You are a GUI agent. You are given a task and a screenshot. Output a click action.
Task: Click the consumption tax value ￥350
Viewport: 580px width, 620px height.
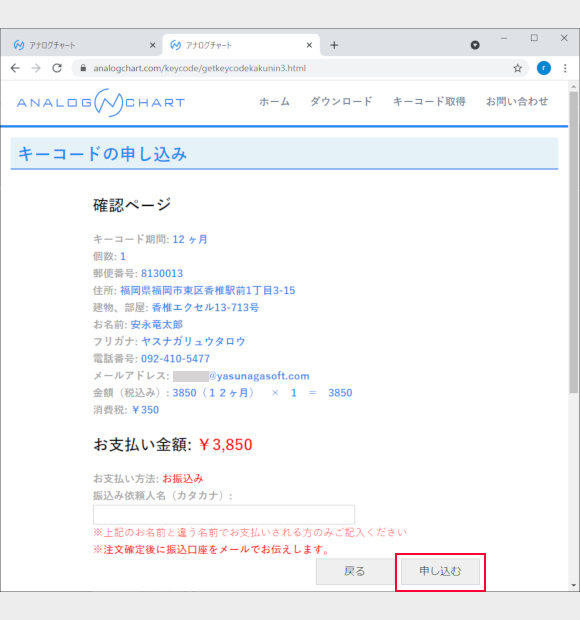pos(145,410)
